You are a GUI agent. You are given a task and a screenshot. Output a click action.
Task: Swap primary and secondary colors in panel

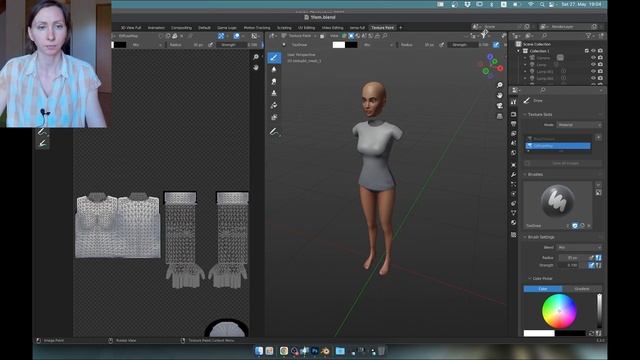591,333
